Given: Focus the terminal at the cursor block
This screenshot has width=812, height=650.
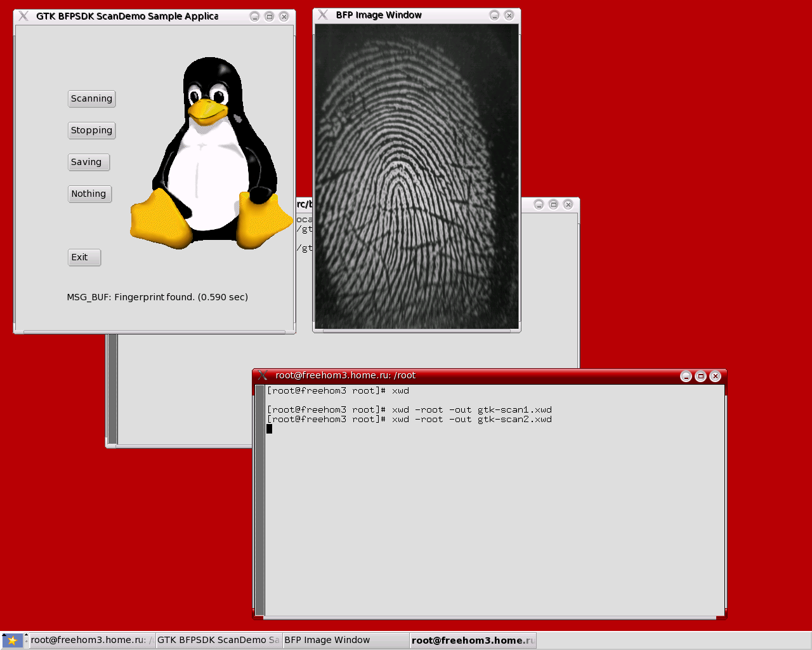Looking at the screenshot, I should click(x=270, y=429).
